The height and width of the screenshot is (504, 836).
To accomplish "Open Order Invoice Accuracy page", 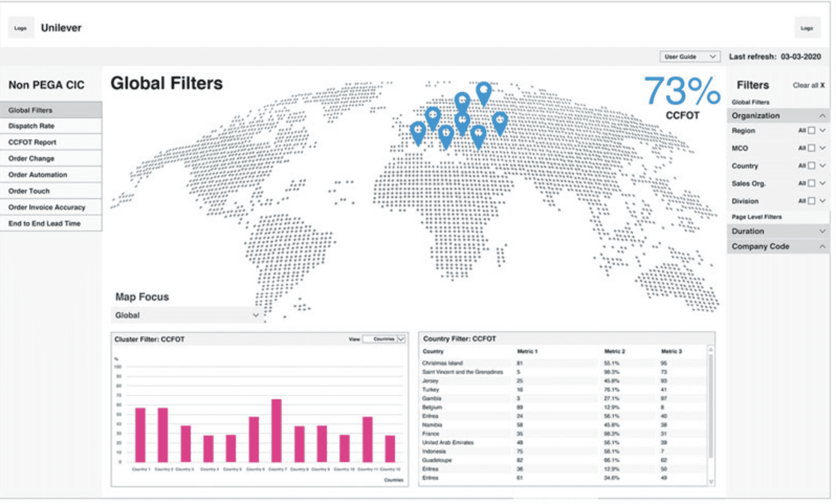I will click(51, 208).
